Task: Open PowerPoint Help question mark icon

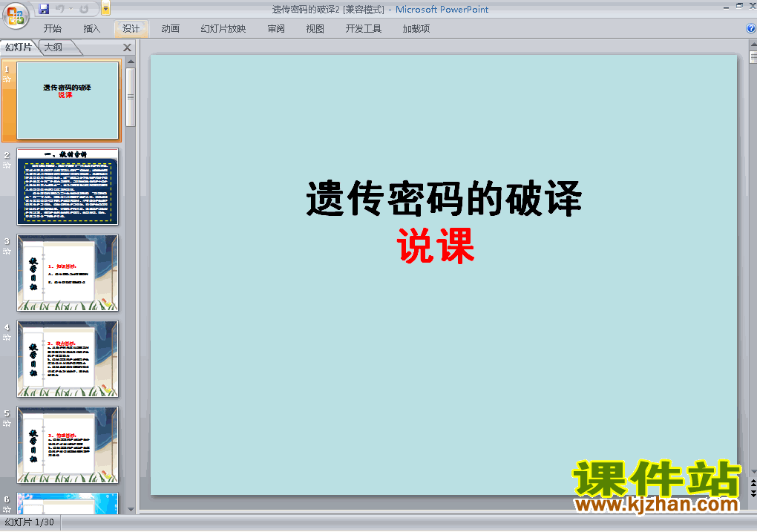Action: [751, 28]
